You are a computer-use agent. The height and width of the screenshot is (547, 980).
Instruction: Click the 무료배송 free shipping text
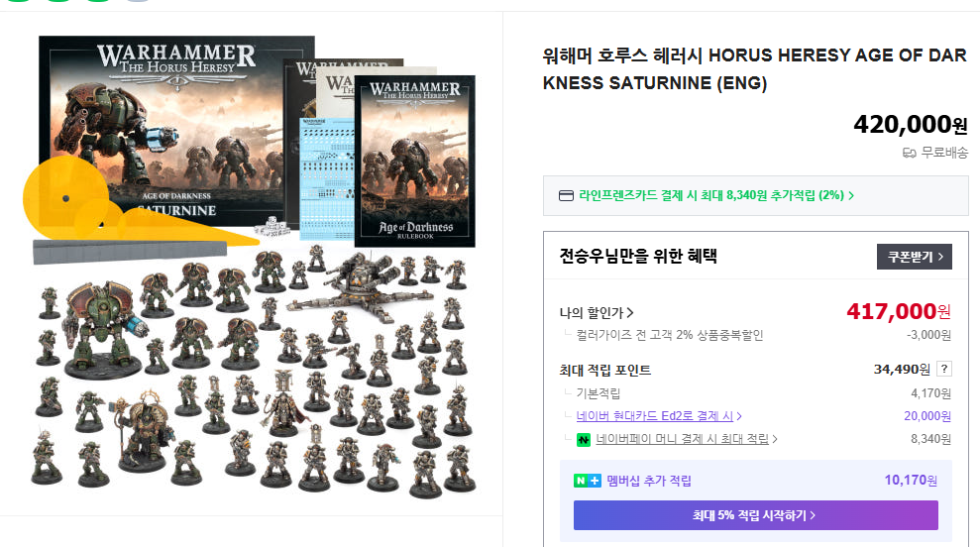(x=944, y=153)
